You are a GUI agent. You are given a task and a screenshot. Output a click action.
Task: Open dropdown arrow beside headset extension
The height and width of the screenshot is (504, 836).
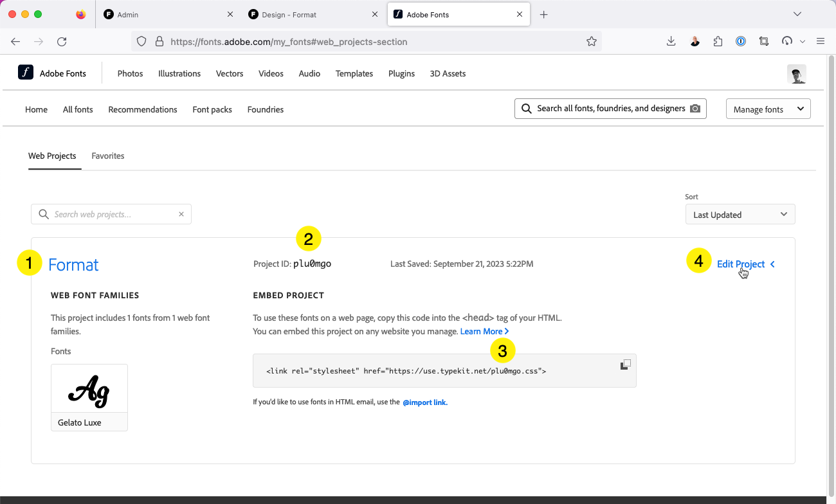coord(803,41)
